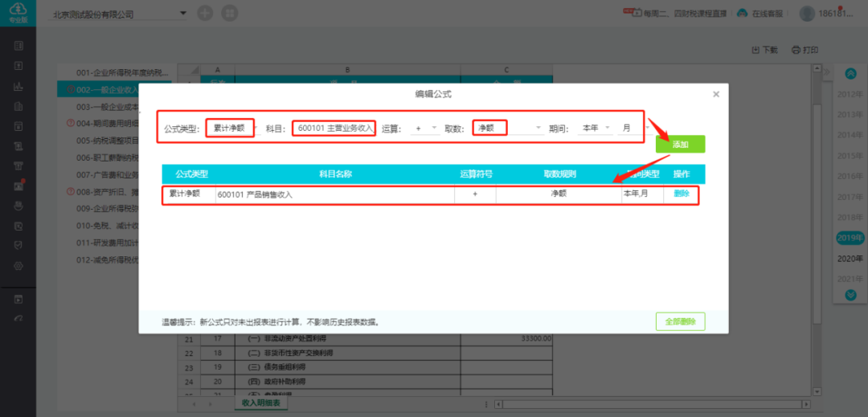868x417 pixels.
Task: Click the 累计净额 cell in formula table
Action: click(189, 194)
